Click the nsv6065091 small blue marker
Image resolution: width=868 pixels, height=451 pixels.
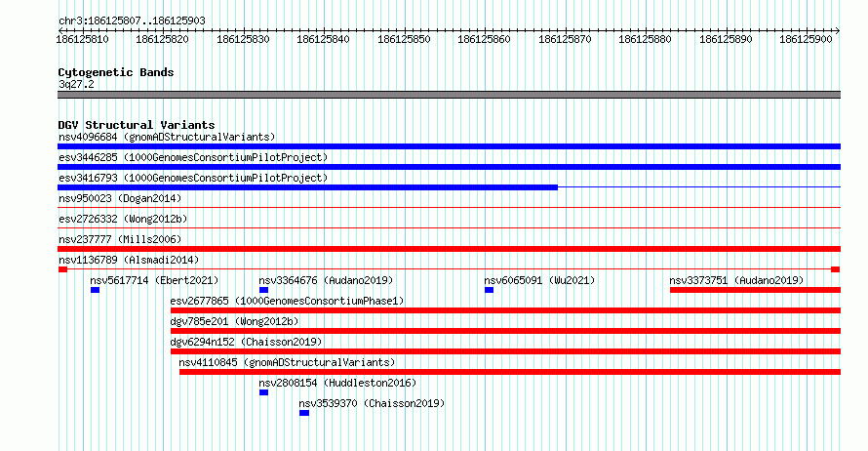(x=489, y=290)
